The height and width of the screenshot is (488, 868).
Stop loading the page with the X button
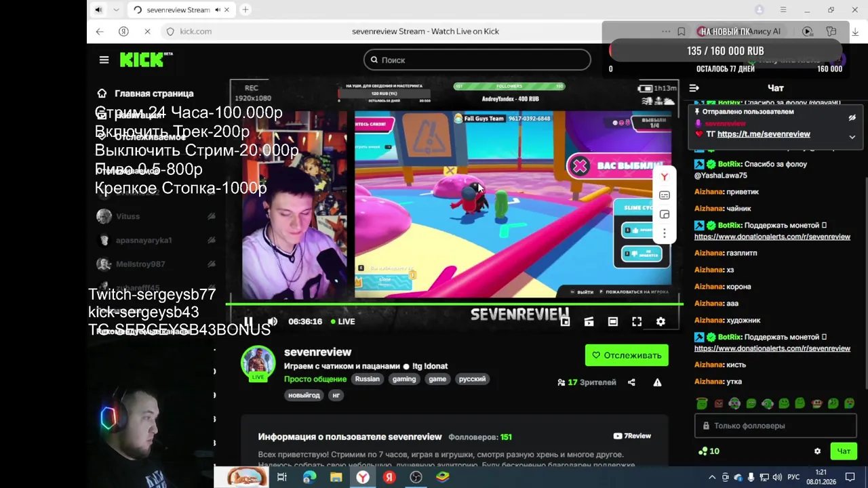147,31
